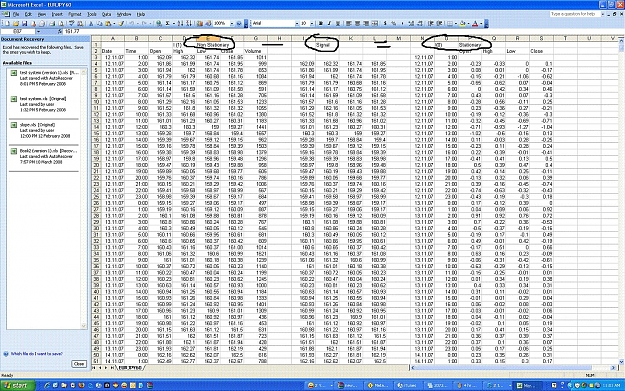Open the Font Color dropdown arrow
The width and height of the screenshot is (625, 391).
coord(481,24)
